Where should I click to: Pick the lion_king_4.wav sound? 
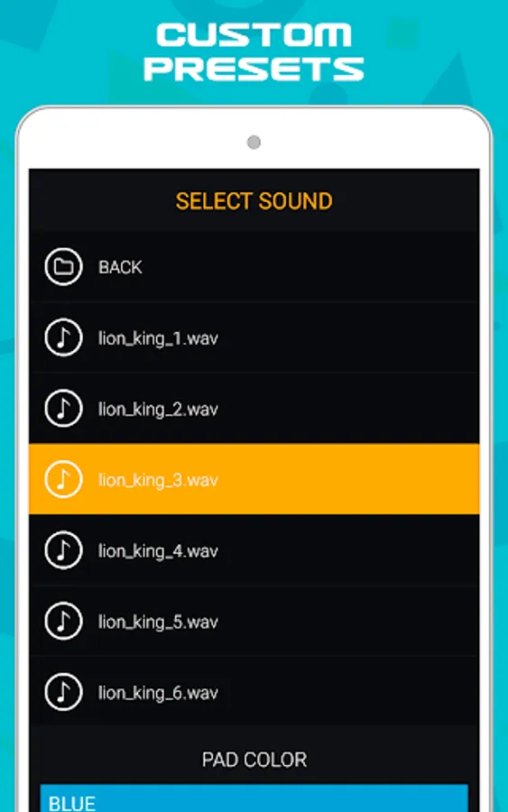[254, 550]
